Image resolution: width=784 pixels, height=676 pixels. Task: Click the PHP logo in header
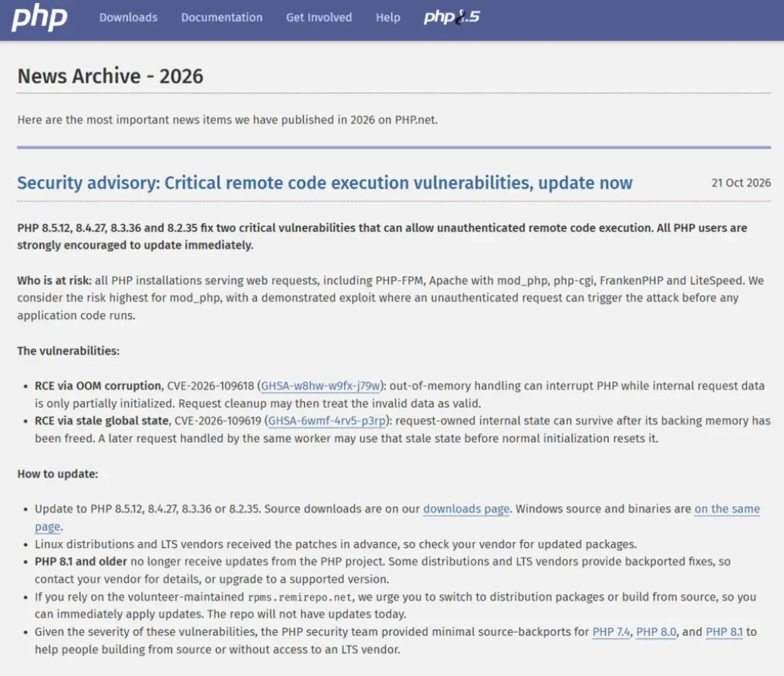click(x=39, y=17)
